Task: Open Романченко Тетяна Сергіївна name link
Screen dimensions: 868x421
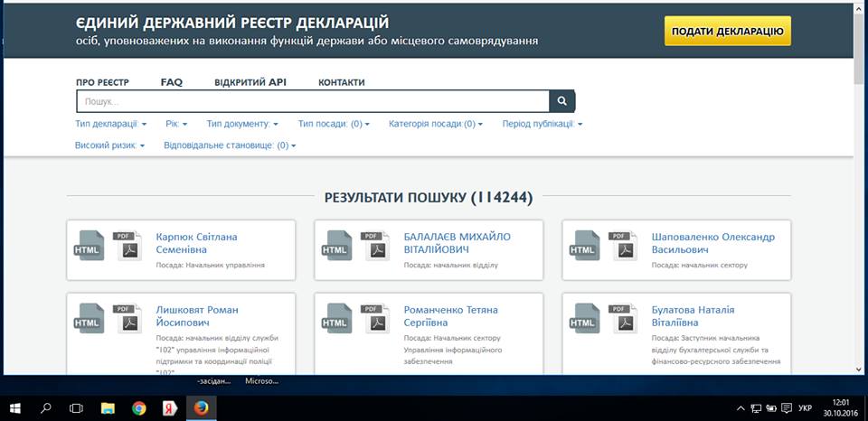Action: tap(450, 316)
